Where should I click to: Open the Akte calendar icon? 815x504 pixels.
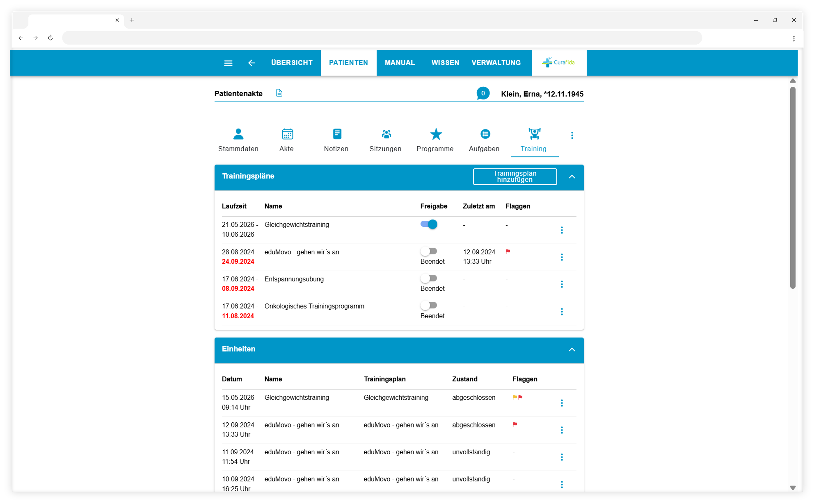click(287, 134)
